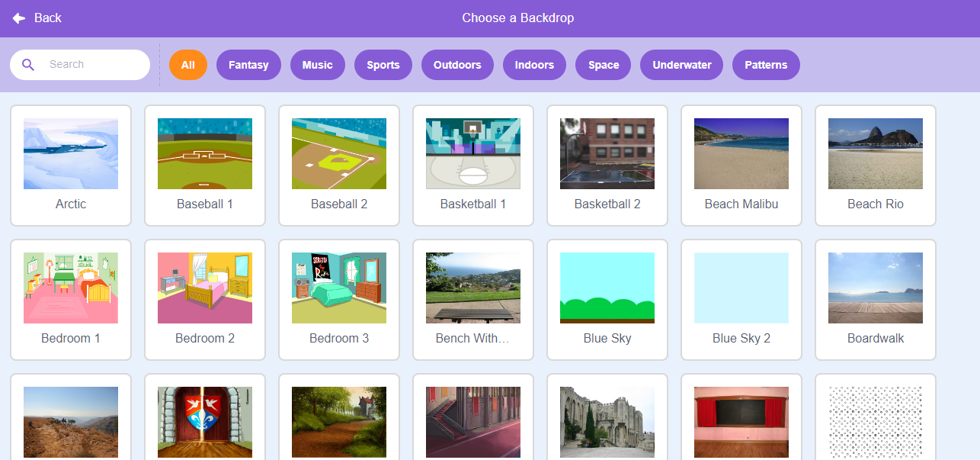Switch to the Sports category
980x460 pixels.
[x=383, y=65]
